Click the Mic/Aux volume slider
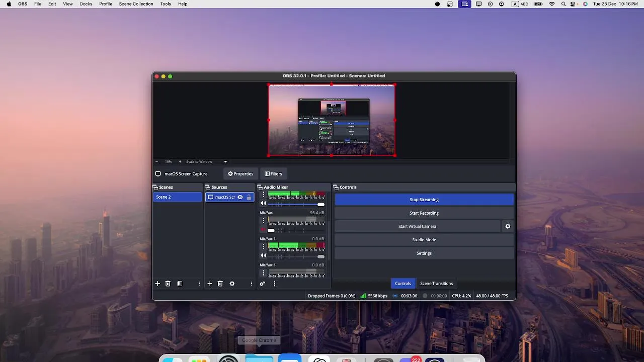 coord(296,230)
